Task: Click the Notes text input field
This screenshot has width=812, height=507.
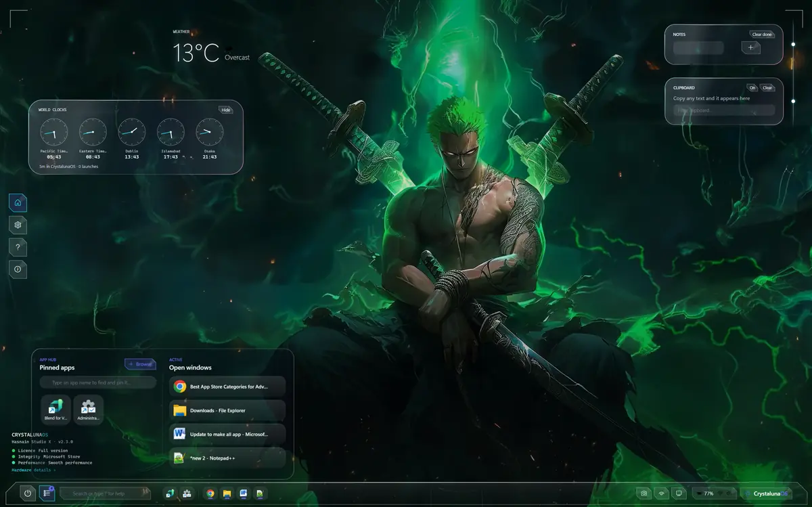Action: click(x=698, y=47)
